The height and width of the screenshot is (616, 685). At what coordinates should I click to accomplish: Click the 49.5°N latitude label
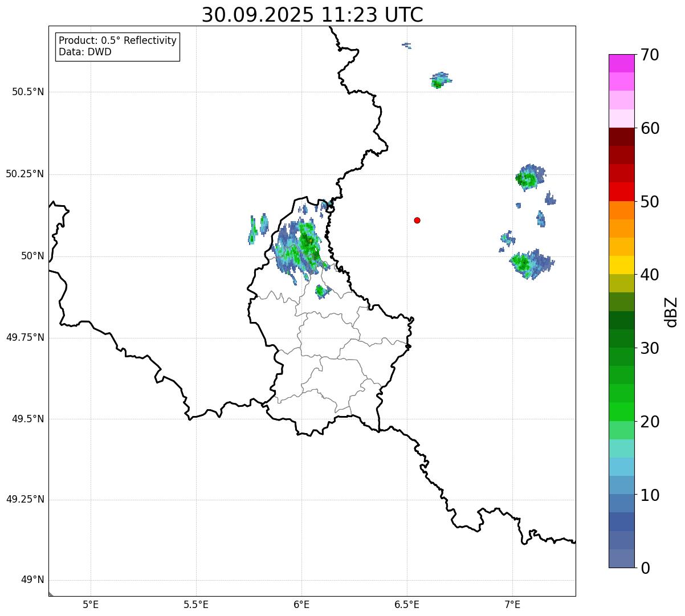point(28,419)
